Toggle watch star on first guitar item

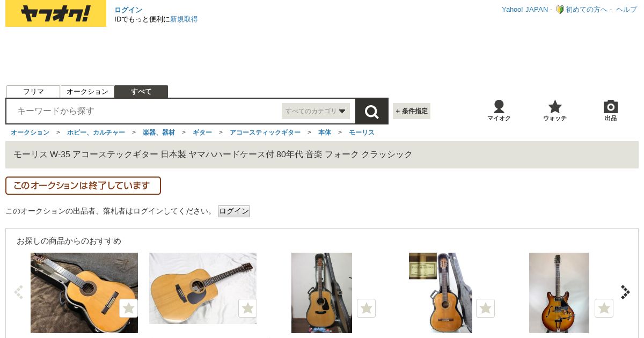(129, 308)
